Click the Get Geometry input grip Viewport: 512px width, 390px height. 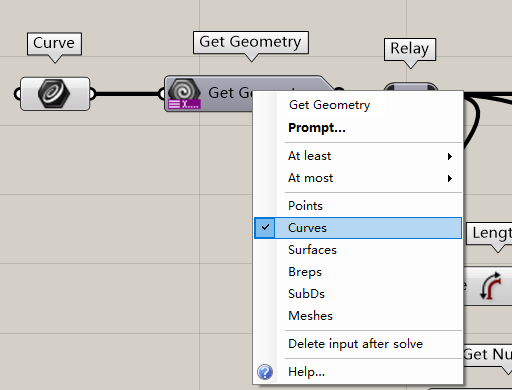[x=162, y=93]
